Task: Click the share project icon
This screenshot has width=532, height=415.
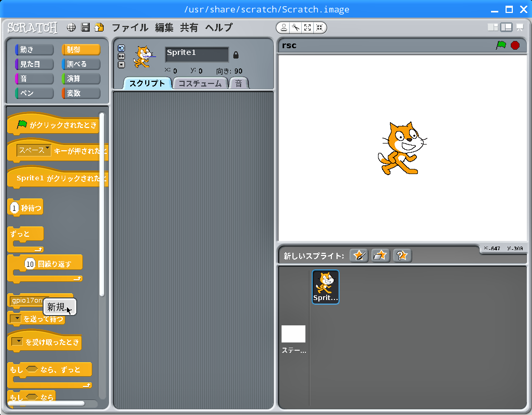Action: point(99,27)
